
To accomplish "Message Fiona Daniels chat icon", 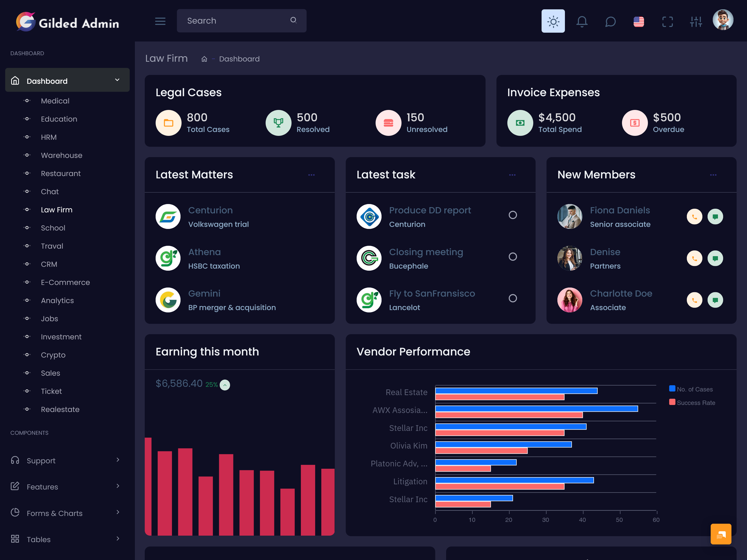I will pos(715,217).
